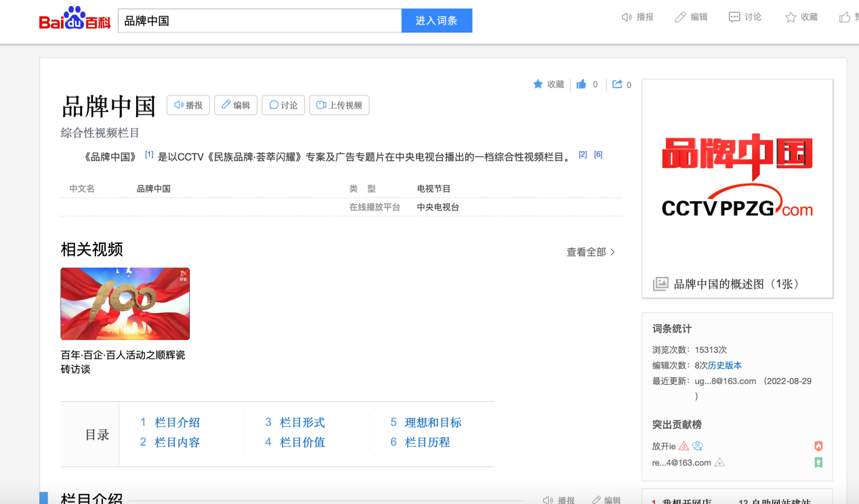Viewport: 859px width, 504px height.
Task: Click 播报 button beside the 品牌中国 title
Action: (188, 105)
